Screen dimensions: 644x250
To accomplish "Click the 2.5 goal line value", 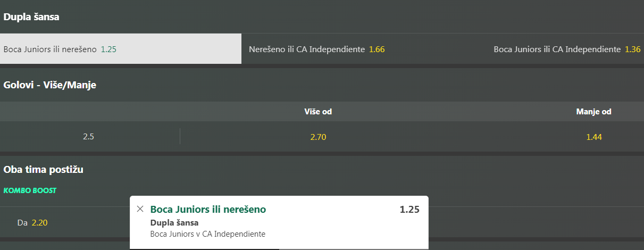I will (x=88, y=137).
